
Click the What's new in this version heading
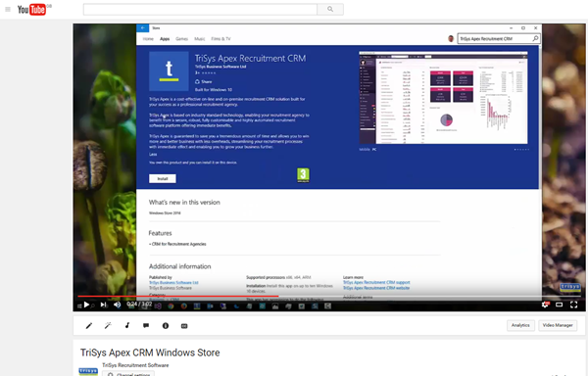(184, 203)
